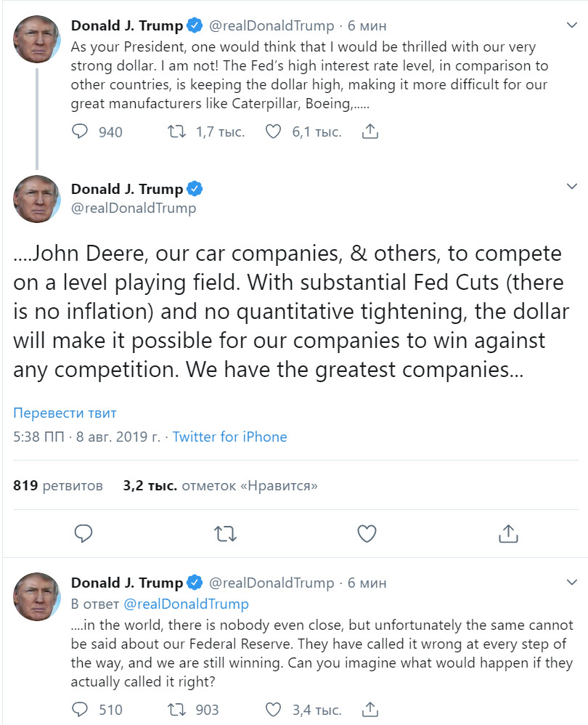Viewport: 588px width, 725px height.
Task: Open the @realDonaldTrump reply mention link
Action: coord(186,604)
